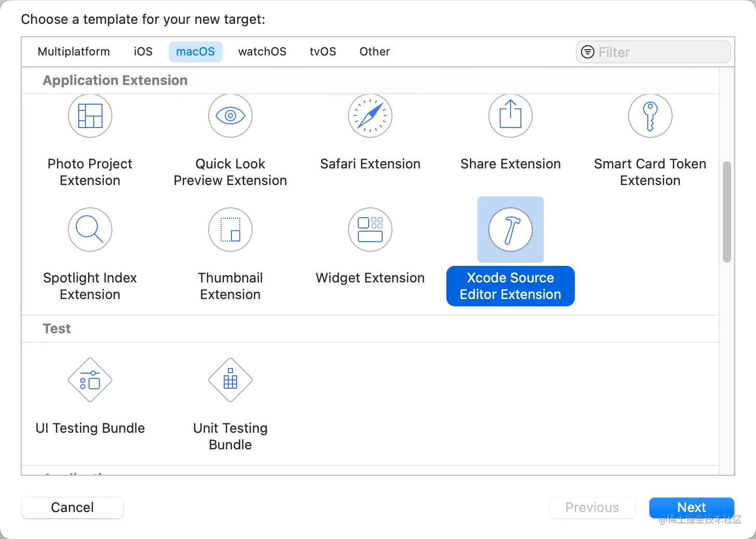The image size is (756, 539).
Task: Click the 'Widget Extension' label
Action: tap(370, 278)
